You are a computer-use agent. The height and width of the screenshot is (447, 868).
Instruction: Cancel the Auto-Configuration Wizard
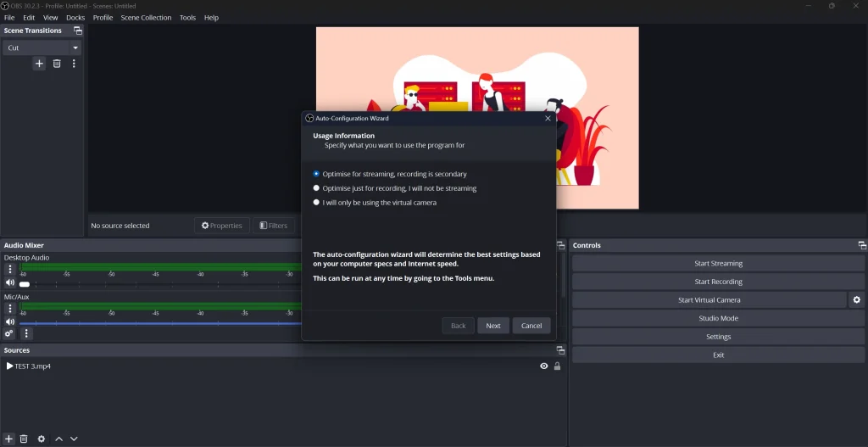(531, 326)
